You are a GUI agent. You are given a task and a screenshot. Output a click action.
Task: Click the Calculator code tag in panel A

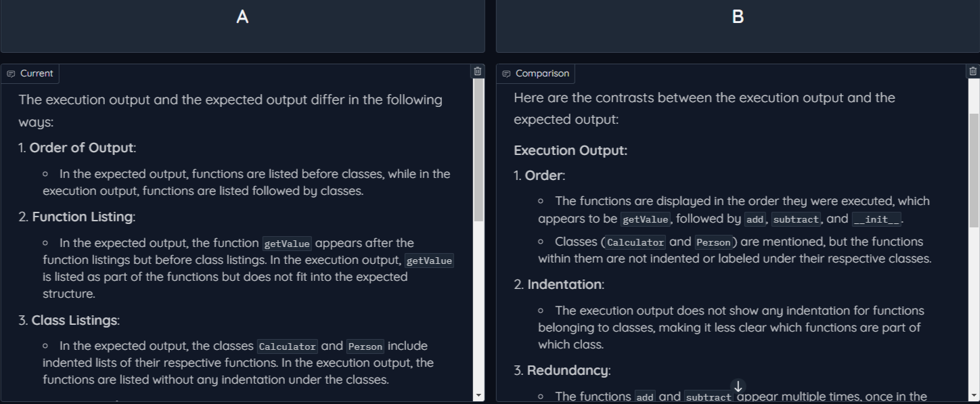287,346
